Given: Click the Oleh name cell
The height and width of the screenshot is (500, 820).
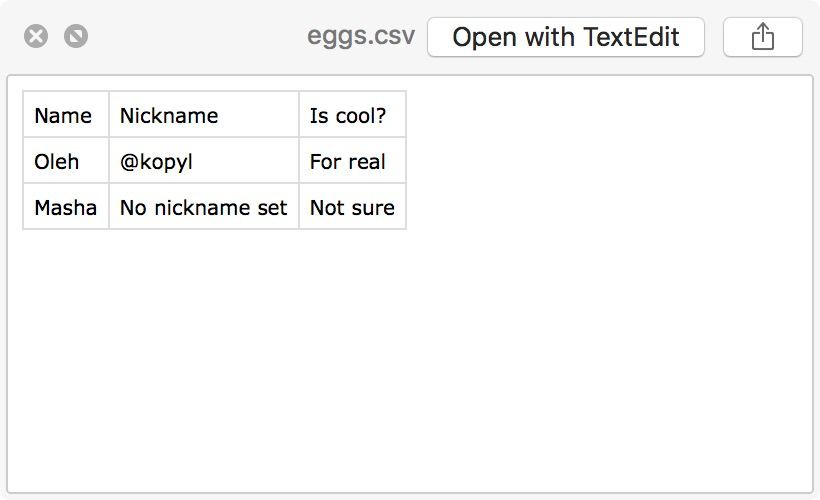Looking at the screenshot, I should tap(66, 161).
